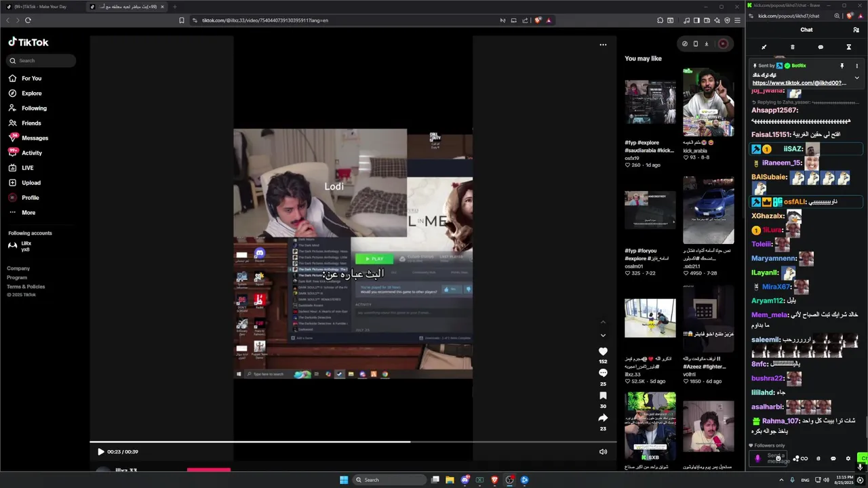Click the TikTok search box
The width and height of the screenshot is (868, 488).
click(42, 60)
